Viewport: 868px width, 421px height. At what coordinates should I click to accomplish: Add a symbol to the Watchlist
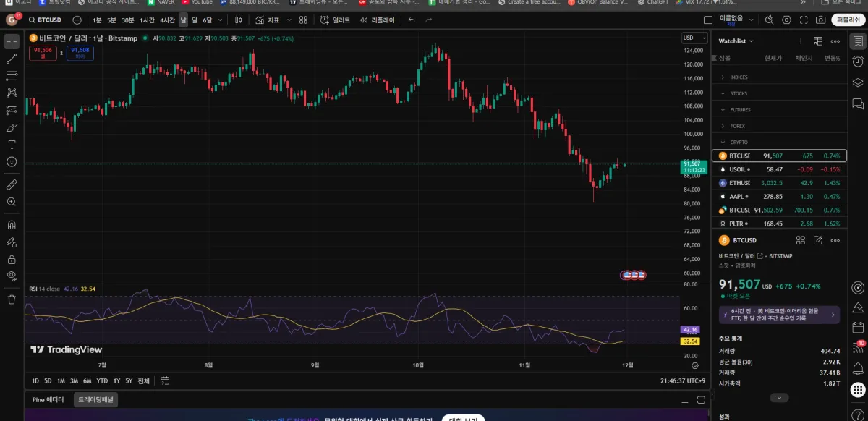tap(801, 41)
